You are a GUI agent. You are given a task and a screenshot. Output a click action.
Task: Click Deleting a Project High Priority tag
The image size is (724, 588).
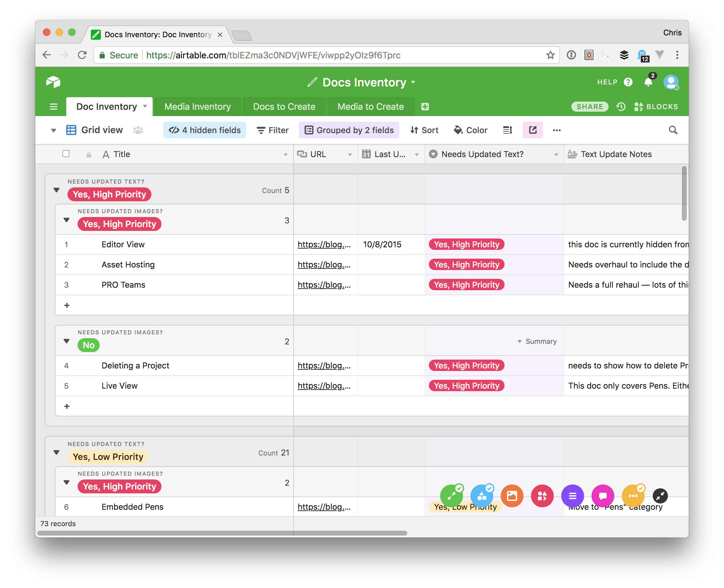point(466,366)
